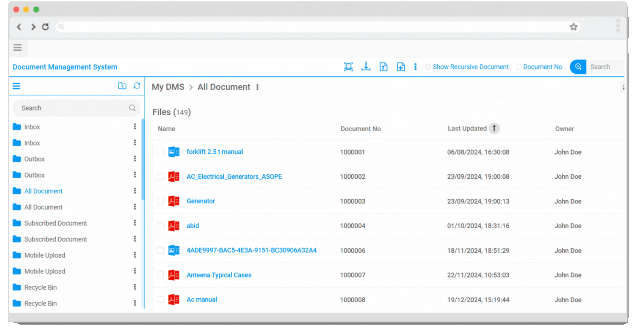
Task: Tick the Document No checkbox
Action: pyautogui.click(x=518, y=67)
